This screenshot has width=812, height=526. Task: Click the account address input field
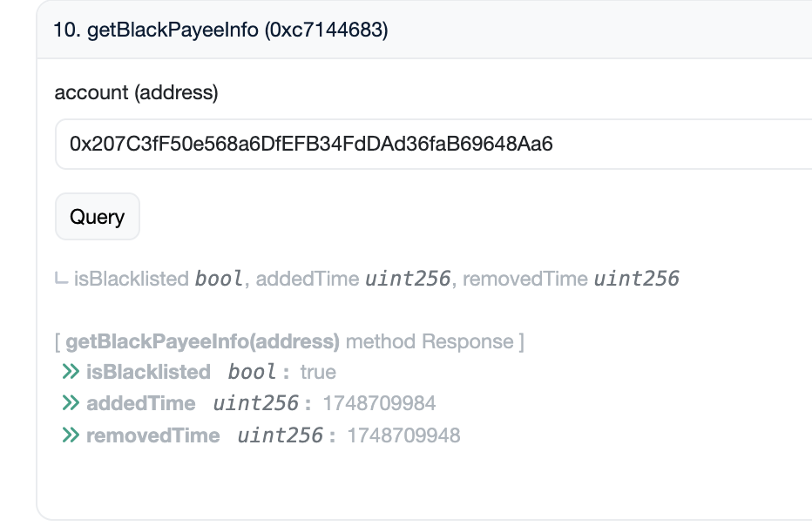tap(434, 144)
